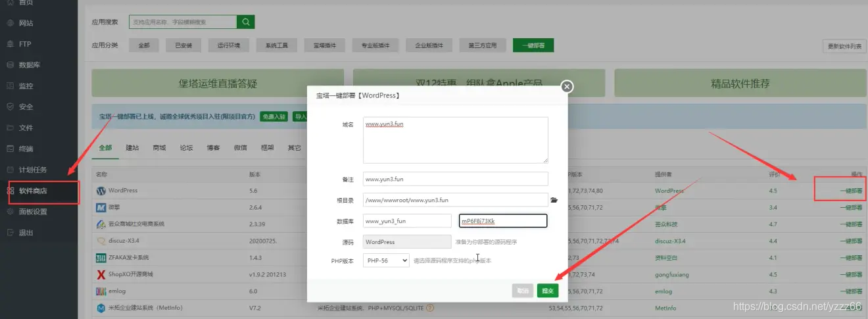The width and height of the screenshot is (868, 319).
Task: Filter apps by 宝塔插件 category
Action: pos(325,45)
